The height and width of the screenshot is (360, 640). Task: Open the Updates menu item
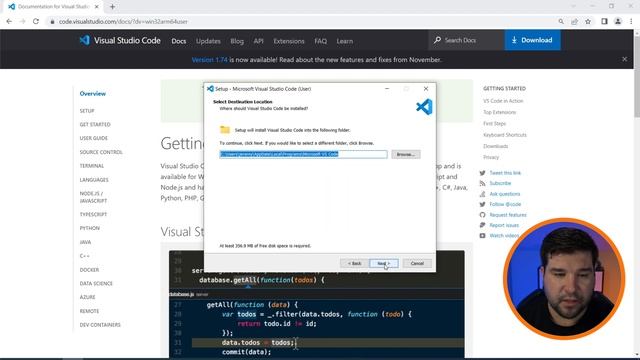click(x=208, y=41)
